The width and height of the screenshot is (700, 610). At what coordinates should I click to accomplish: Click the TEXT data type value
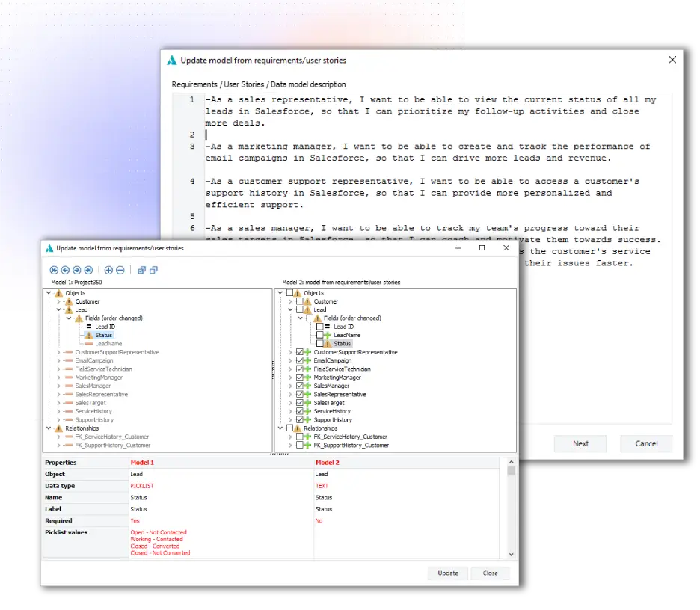coord(322,486)
